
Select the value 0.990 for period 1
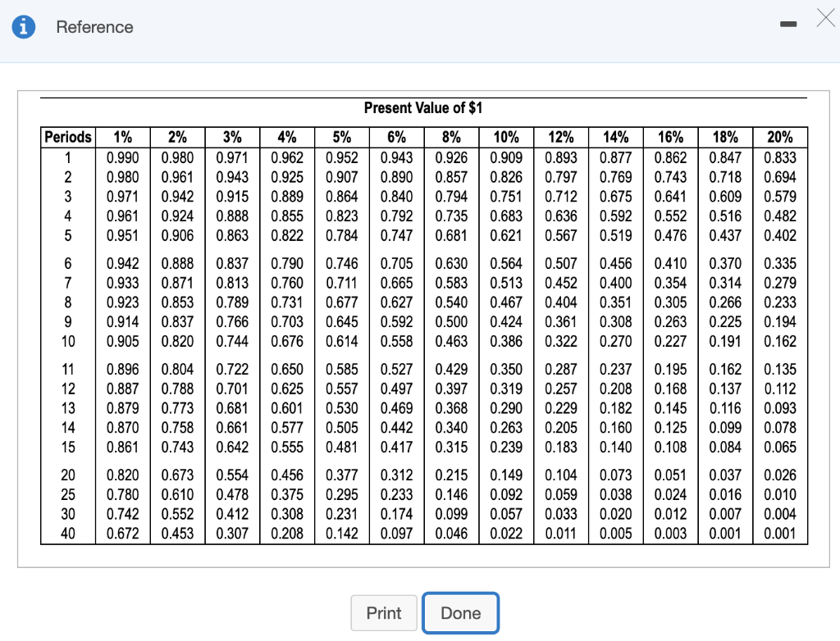tap(122, 157)
